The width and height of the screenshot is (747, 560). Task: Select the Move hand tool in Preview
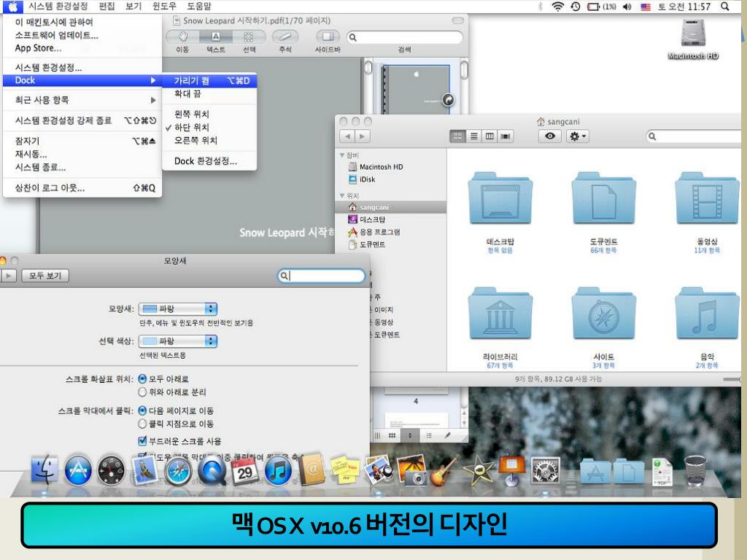click(x=182, y=36)
